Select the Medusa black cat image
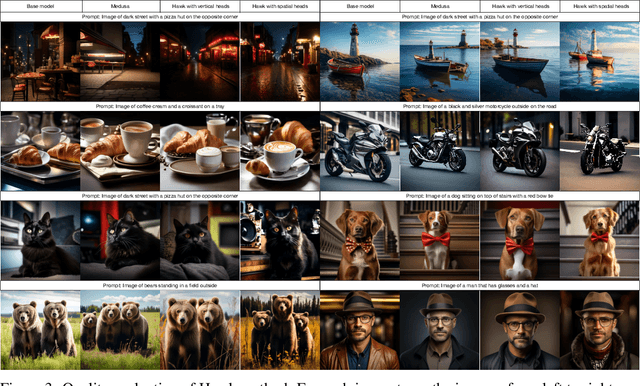The height and width of the screenshot is (386, 640). [120, 240]
